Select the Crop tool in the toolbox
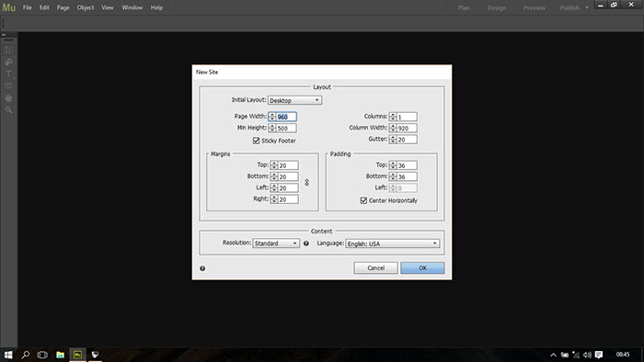This screenshot has width=644, height=362. point(8,62)
